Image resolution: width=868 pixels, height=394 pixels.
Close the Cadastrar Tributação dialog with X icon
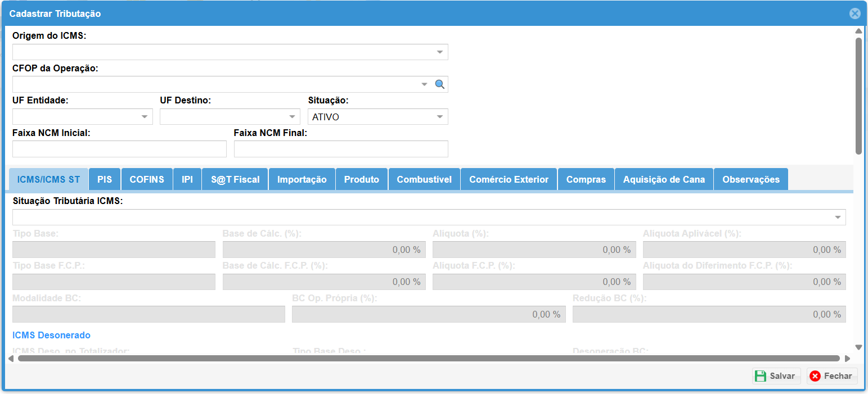point(854,13)
